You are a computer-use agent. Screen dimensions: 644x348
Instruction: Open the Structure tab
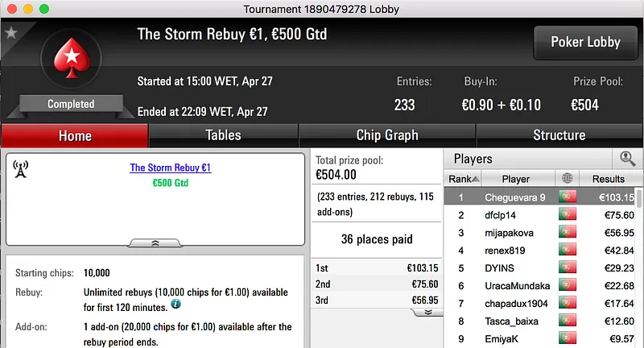point(559,135)
